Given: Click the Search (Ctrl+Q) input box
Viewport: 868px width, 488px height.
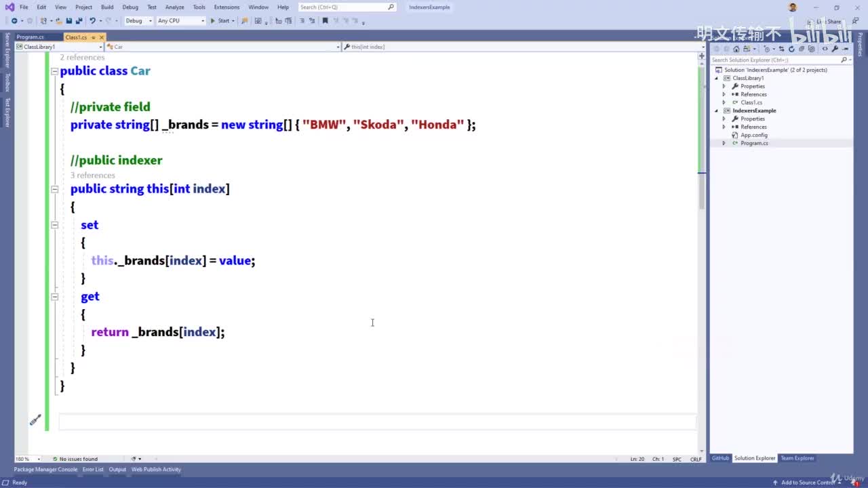Looking at the screenshot, I should point(347,7).
